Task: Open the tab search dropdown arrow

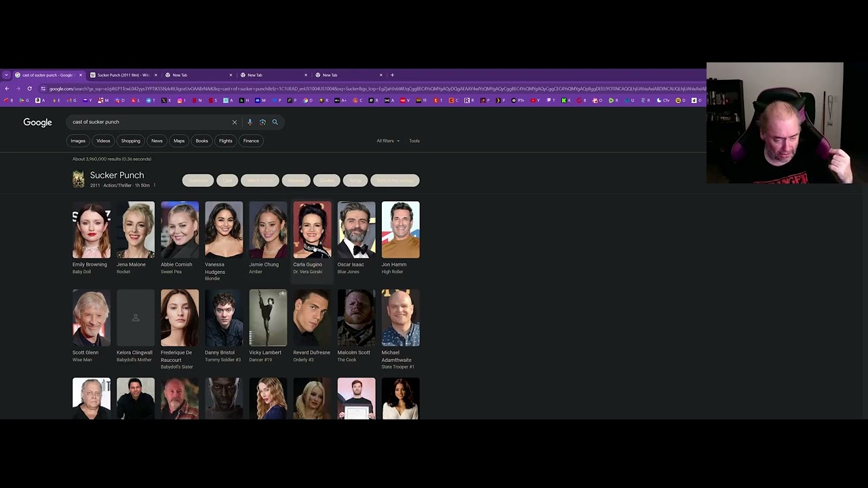Action: pyautogui.click(x=6, y=75)
